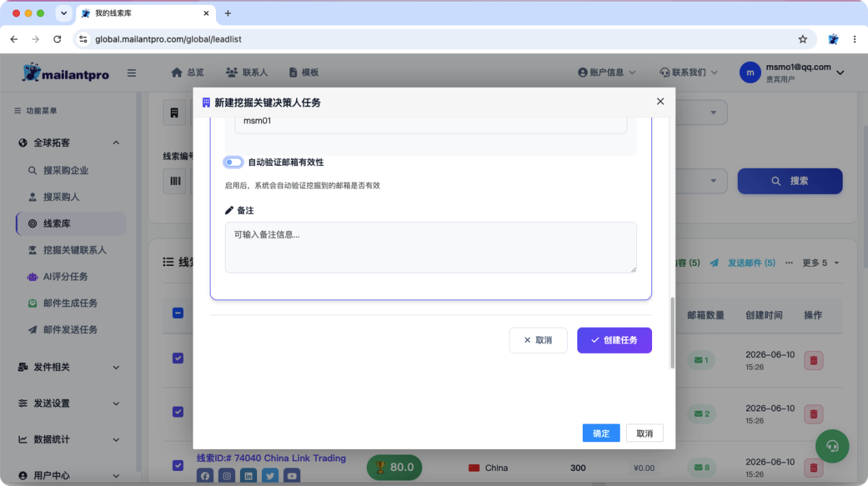The height and width of the screenshot is (486, 868).
Task: Bookmark this page with the star icon
Action: [x=803, y=39]
